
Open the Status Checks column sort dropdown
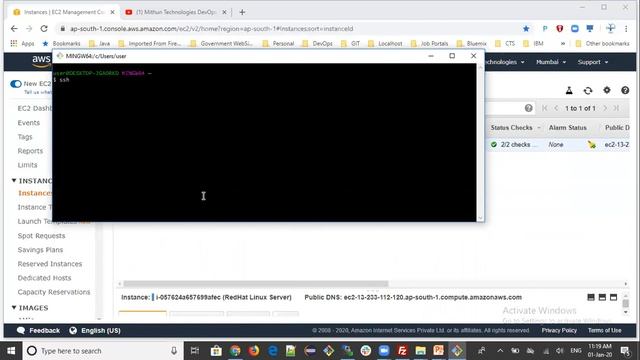(x=539, y=128)
